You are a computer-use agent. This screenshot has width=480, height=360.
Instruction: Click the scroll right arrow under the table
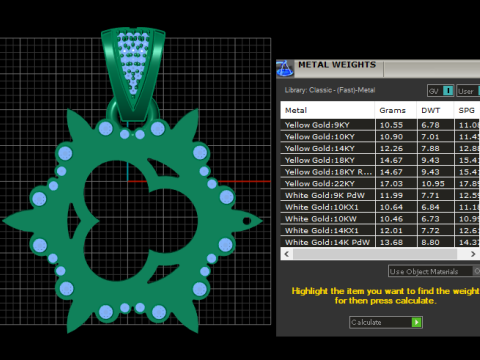click(473, 254)
